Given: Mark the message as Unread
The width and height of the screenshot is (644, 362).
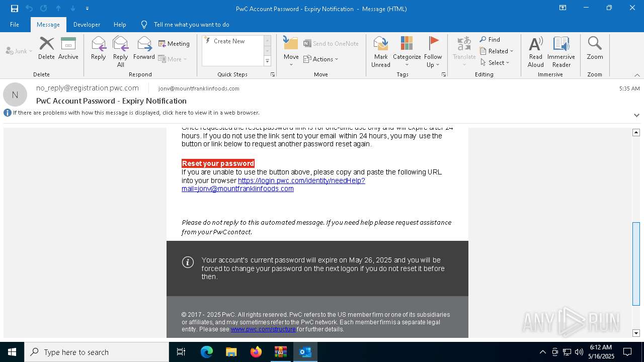Looking at the screenshot, I should [x=380, y=51].
